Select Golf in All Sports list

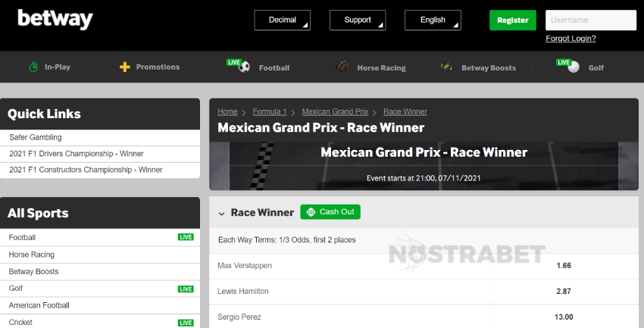tap(100, 289)
